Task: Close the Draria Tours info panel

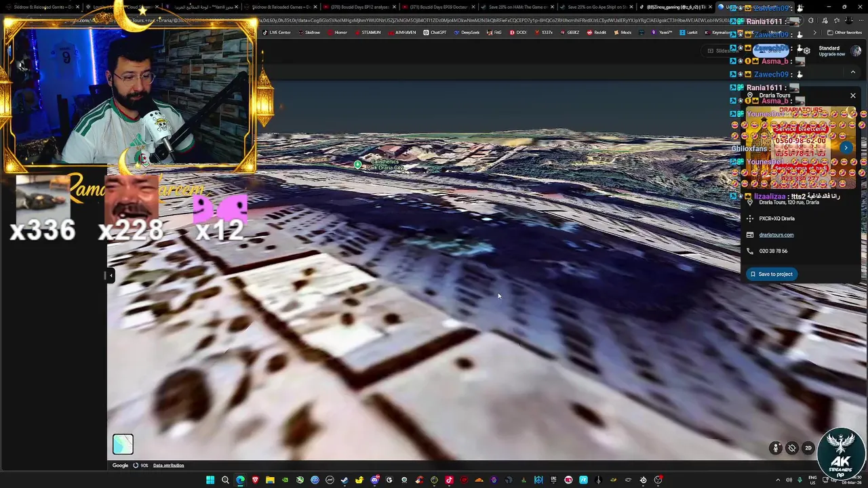Action: (x=852, y=96)
